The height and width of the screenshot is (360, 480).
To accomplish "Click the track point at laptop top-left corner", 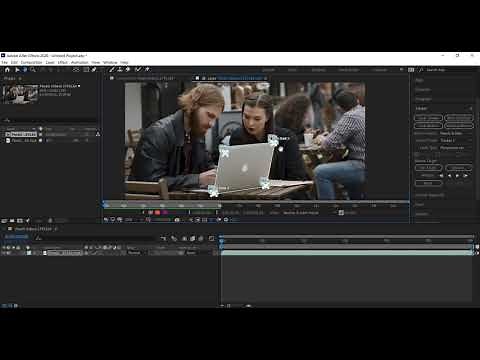I will click(x=225, y=152).
